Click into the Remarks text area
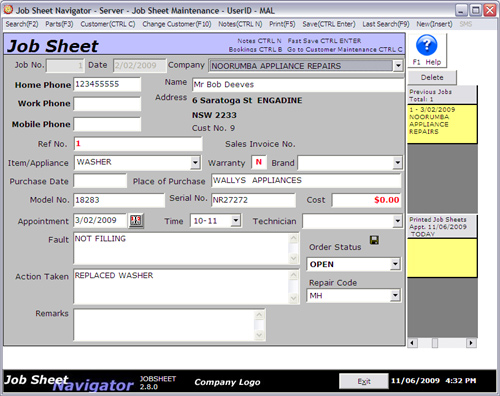Screen dimensions: 500x396 click(164, 325)
